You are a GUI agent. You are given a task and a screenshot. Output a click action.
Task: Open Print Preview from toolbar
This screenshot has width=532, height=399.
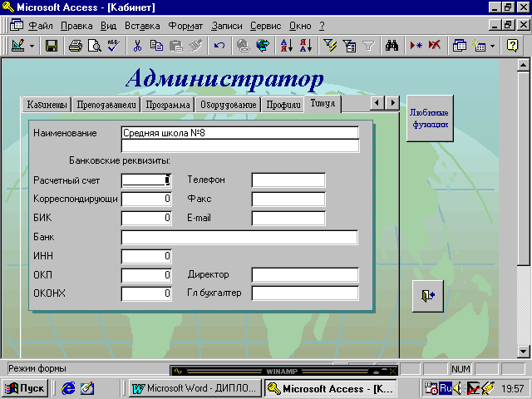point(95,46)
